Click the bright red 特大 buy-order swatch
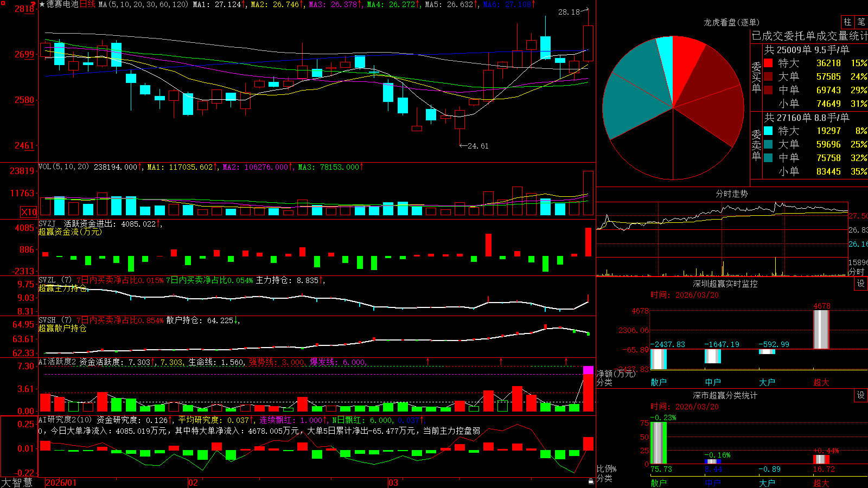The height and width of the screenshot is (488, 868). (768, 63)
